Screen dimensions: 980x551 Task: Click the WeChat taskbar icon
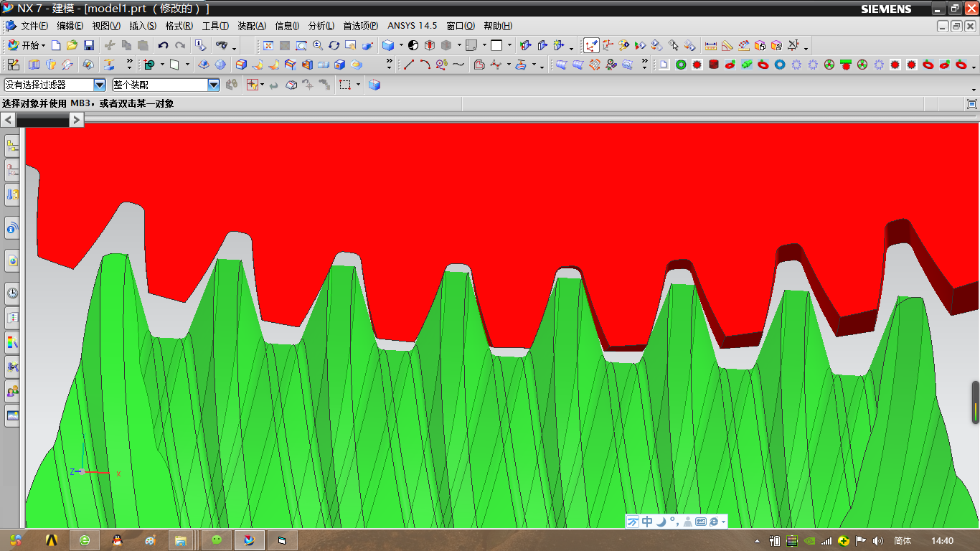click(x=217, y=540)
